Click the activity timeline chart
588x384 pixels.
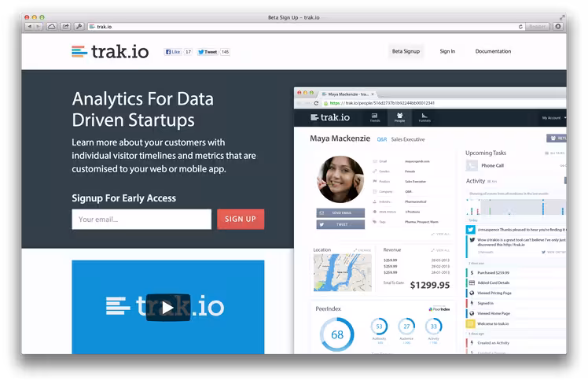pos(516,207)
